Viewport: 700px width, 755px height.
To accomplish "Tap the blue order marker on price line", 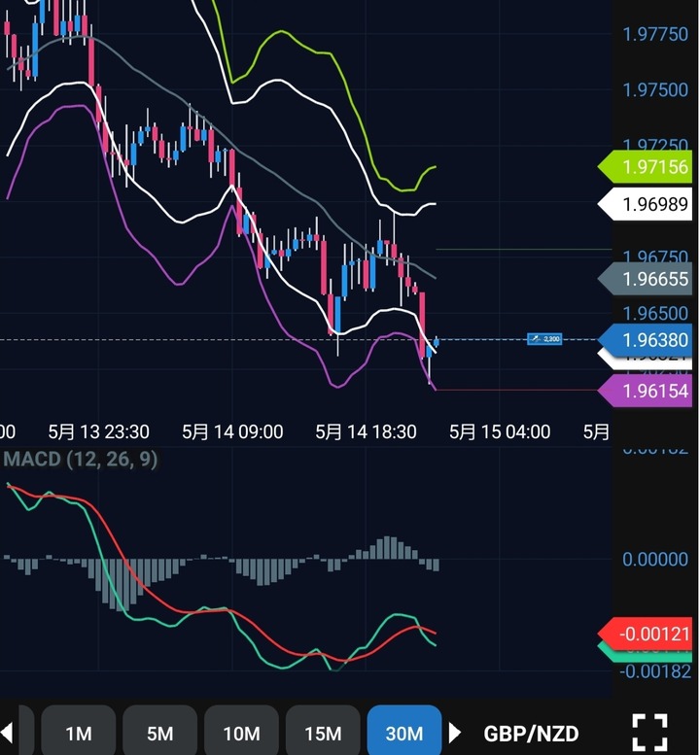I will (x=544, y=339).
